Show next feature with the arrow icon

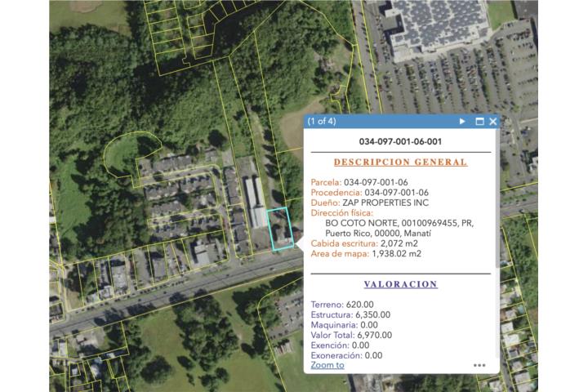pyautogui.click(x=462, y=121)
